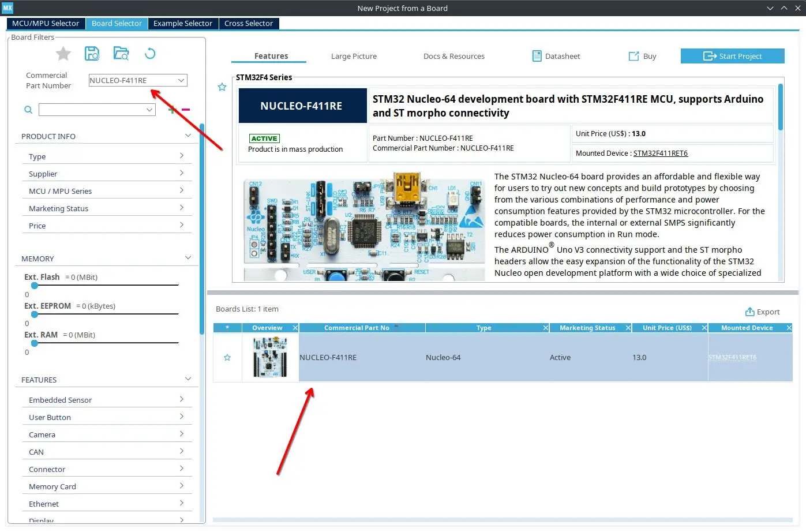Screen dimensions: 806x532
Task: Click the magnifier search icon
Action: (x=28, y=110)
